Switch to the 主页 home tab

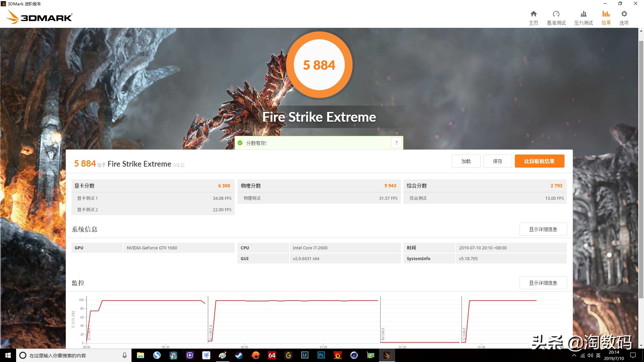[x=533, y=17]
